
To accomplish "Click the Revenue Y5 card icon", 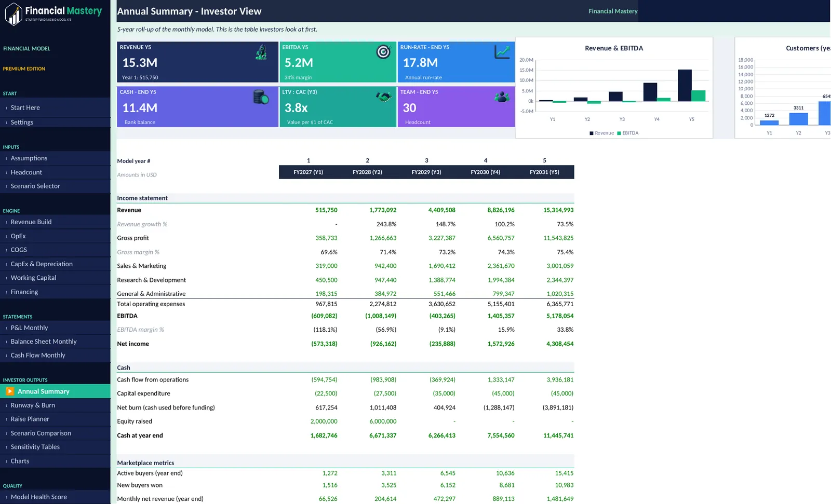I will (262, 52).
